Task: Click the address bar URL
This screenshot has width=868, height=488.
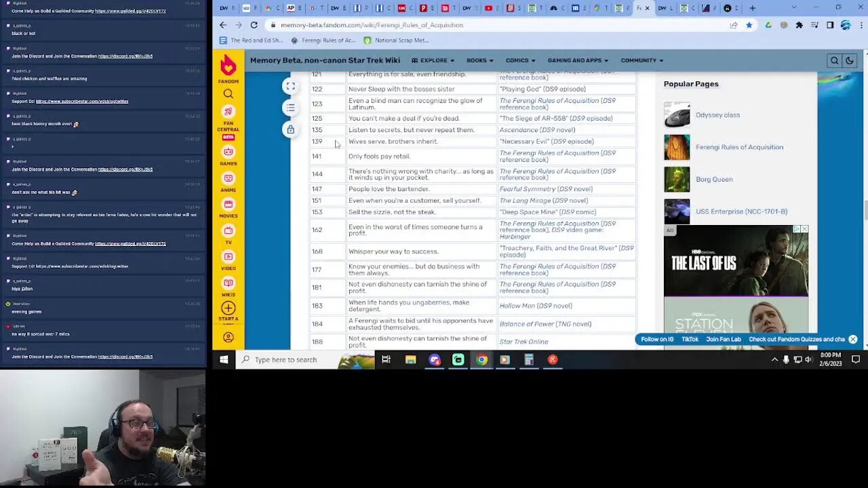Action: (x=372, y=25)
